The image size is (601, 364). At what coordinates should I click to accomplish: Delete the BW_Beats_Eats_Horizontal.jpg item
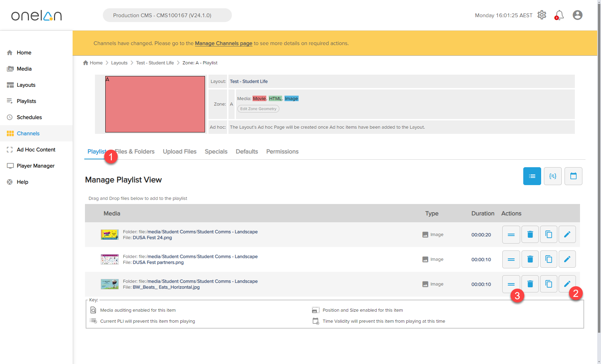tap(530, 284)
